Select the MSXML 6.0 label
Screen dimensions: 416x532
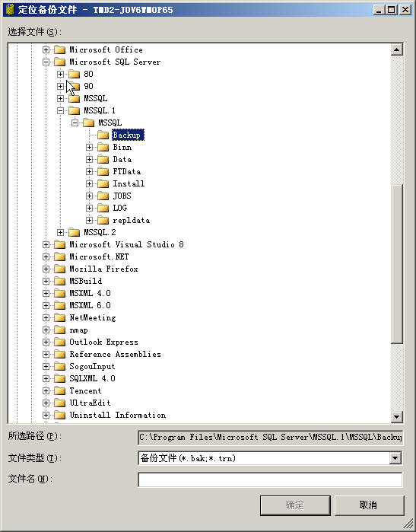(90, 306)
